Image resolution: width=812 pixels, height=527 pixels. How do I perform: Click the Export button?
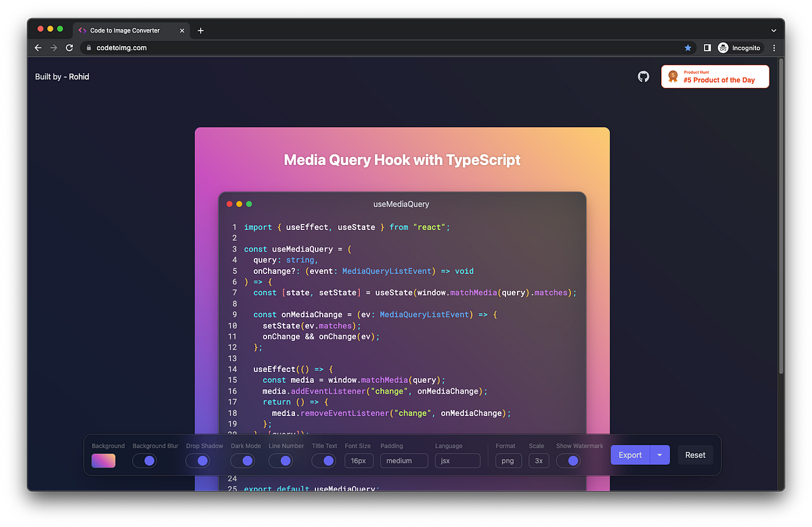[630, 455]
